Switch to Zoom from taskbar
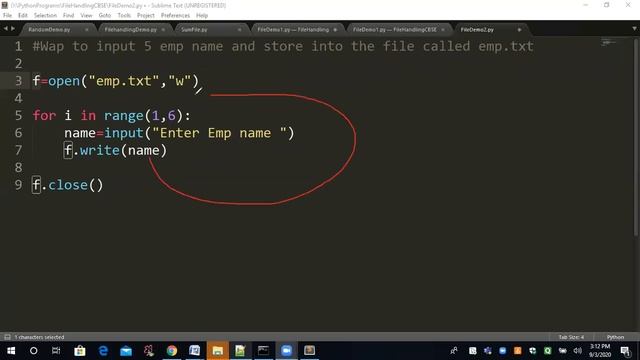The height and width of the screenshot is (360, 640). click(x=287, y=351)
